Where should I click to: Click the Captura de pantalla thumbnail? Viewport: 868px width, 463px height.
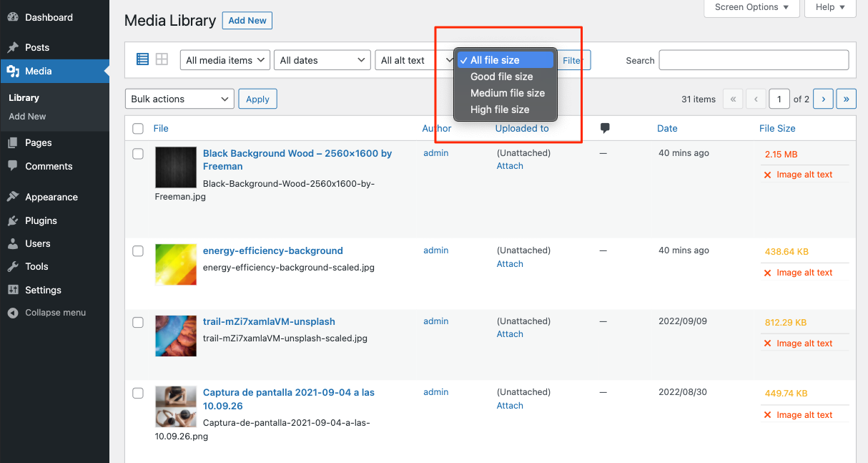tap(176, 406)
